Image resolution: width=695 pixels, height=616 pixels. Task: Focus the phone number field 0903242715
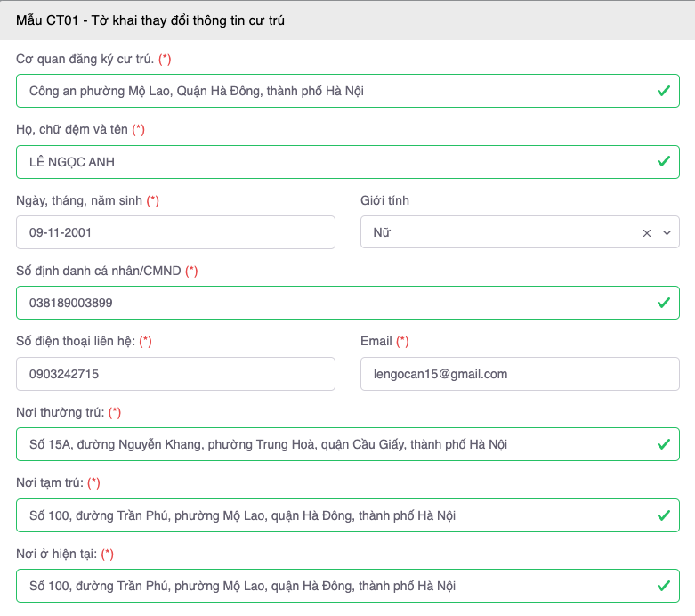click(175, 374)
